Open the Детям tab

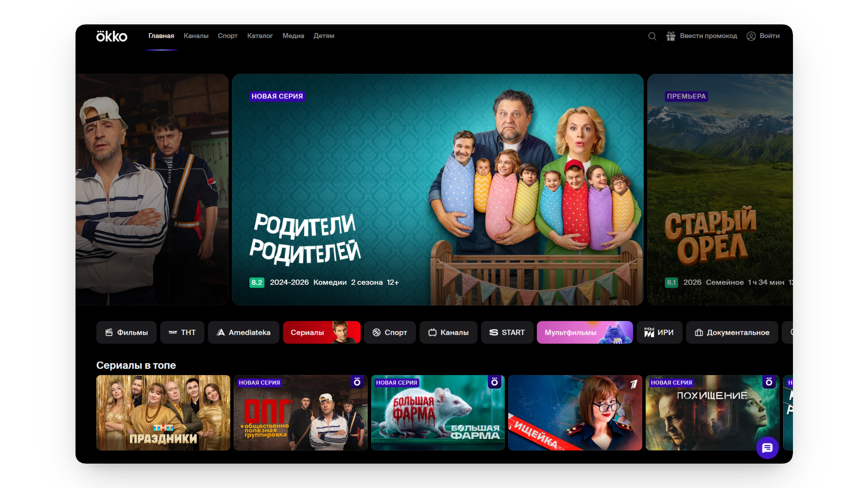click(324, 36)
